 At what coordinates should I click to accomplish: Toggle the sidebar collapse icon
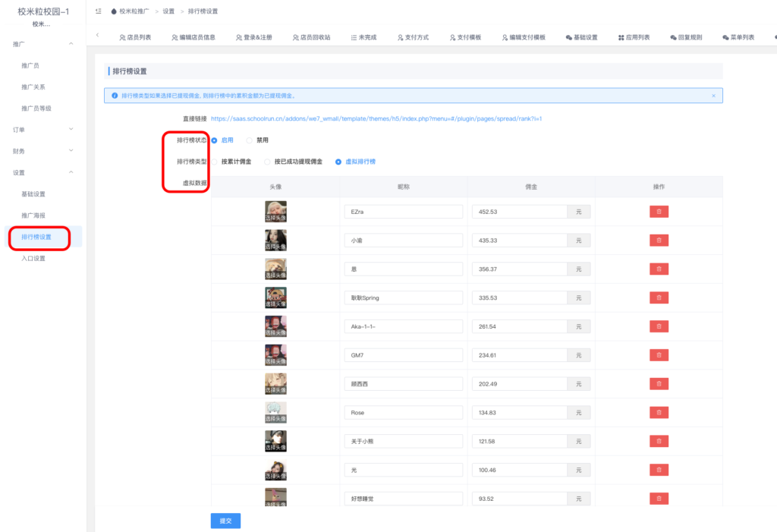coord(99,11)
